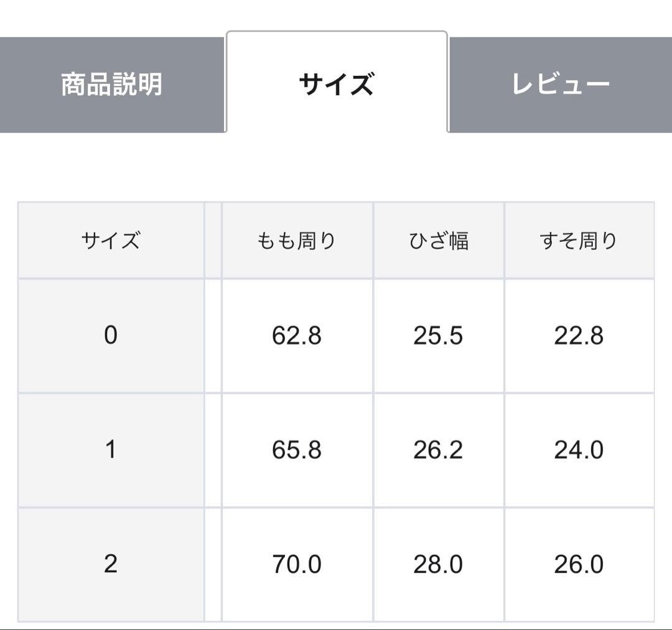Click the 24.0 hem measurement cell
Image resolution: width=672 pixels, height=630 pixels.
(x=579, y=450)
